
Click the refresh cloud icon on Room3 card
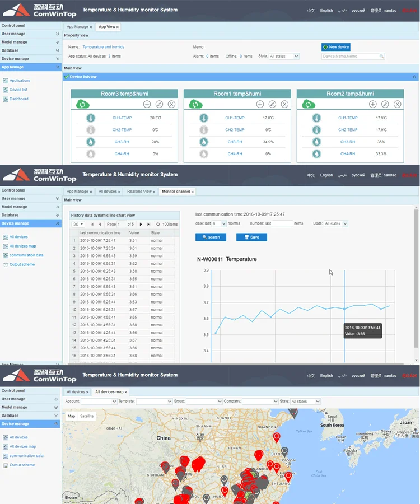click(x=82, y=104)
